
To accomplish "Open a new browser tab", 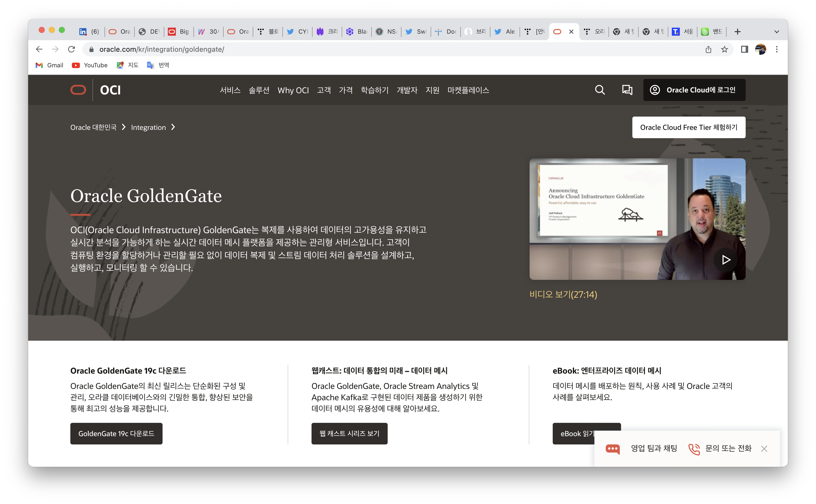I will pyautogui.click(x=737, y=32).
